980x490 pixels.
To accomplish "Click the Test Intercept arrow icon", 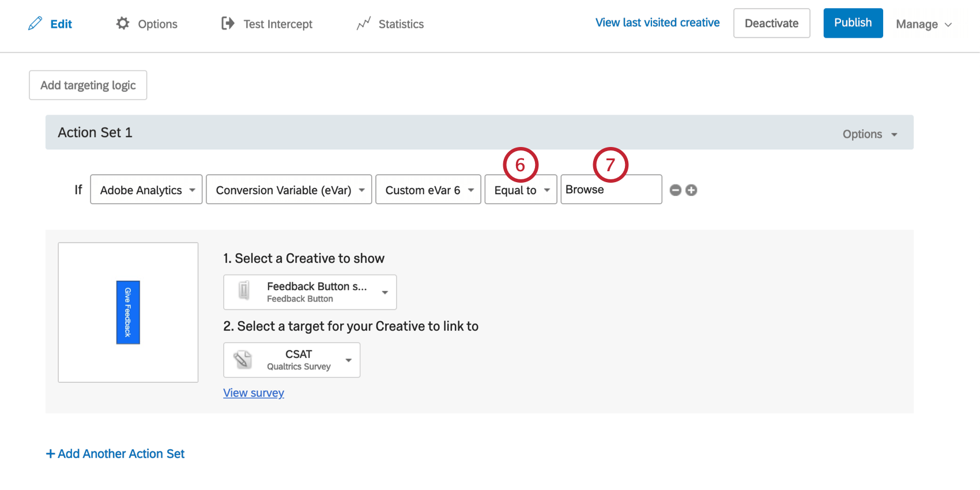I will [x=228, y=24].
